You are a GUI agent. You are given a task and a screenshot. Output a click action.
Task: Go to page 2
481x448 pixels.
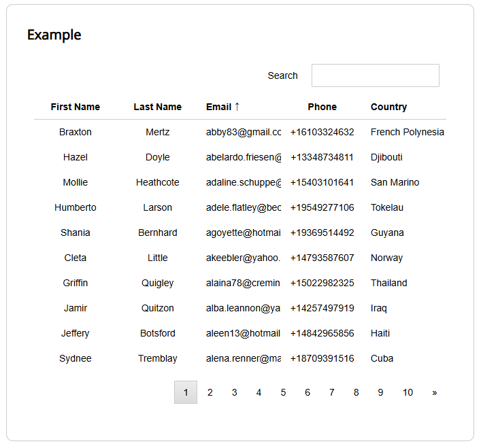tap(210, 392)
